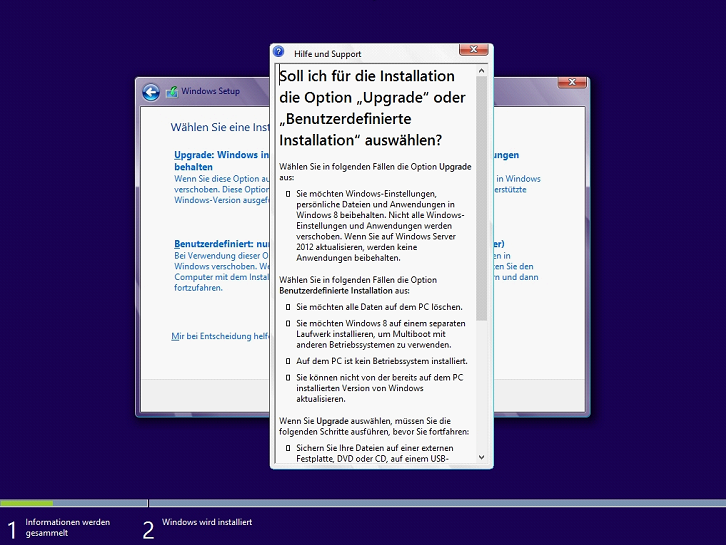Click the help window scrollbar thumb
The image size is (726, 546).
(482, 198)
